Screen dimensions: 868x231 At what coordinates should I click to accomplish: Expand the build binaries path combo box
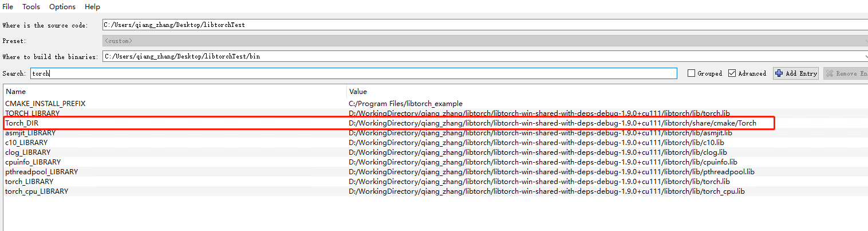click(x=864, y=56)
